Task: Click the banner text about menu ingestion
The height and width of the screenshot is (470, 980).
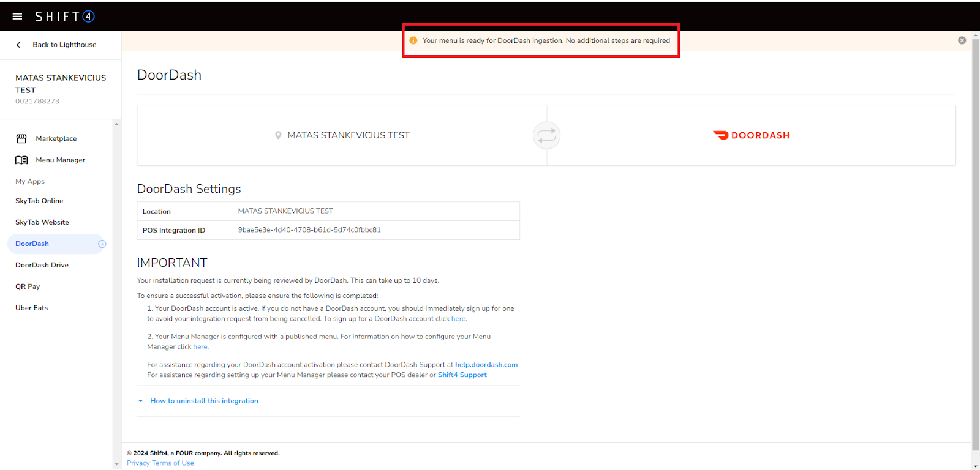Action: click(546, 40)
